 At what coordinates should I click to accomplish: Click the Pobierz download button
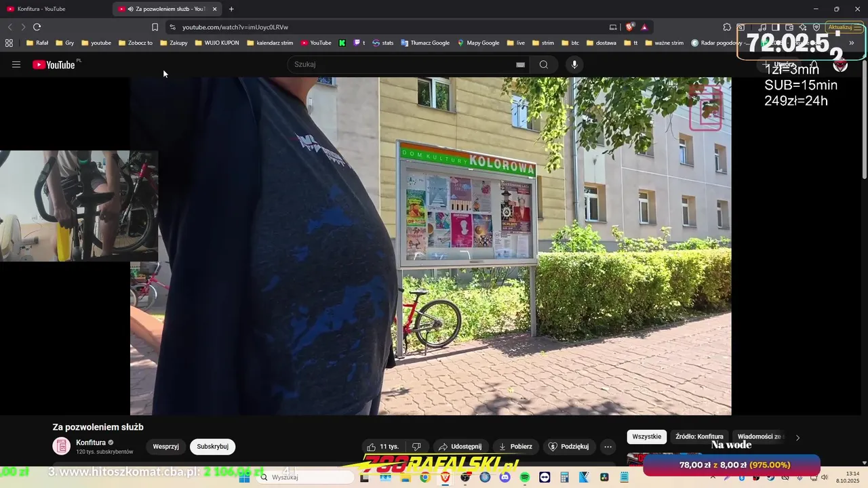coord(515,447)
